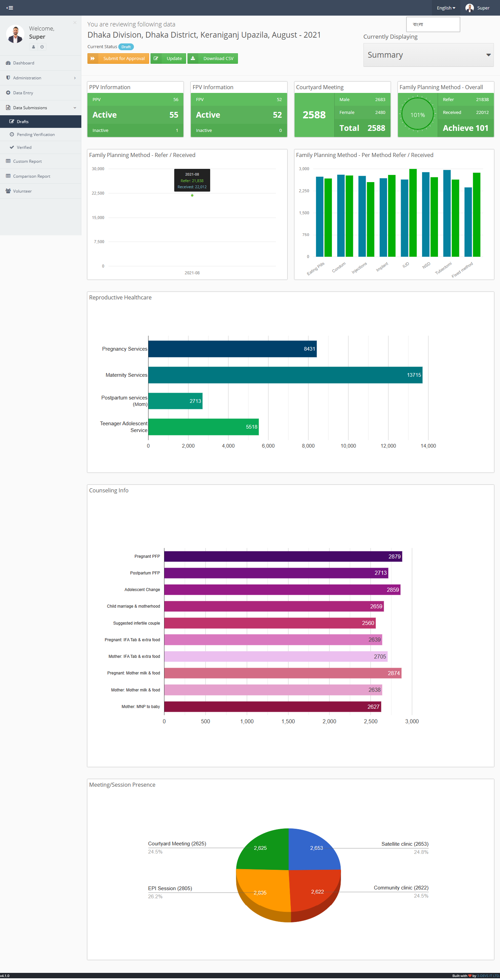
Task: Open the Drafts submenu item
Action: 41,121
